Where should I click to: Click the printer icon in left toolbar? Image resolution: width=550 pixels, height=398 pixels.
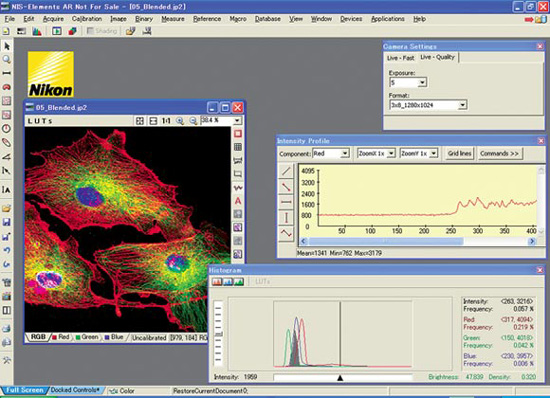click(7, 328)
